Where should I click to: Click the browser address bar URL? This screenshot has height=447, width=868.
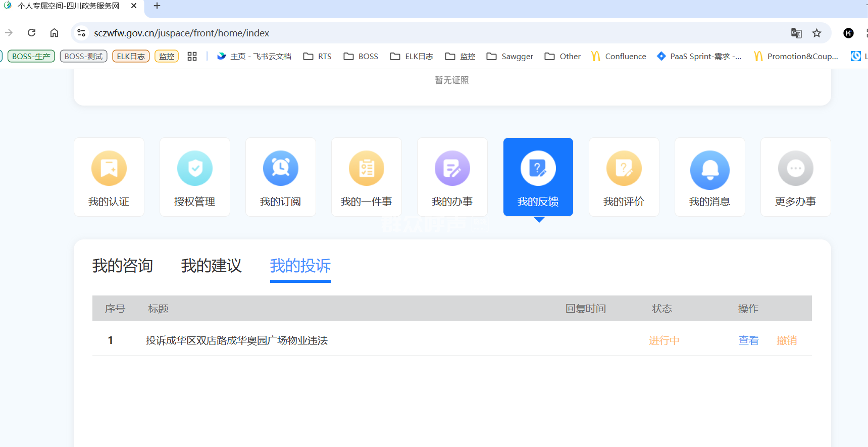tap(182, 33)
